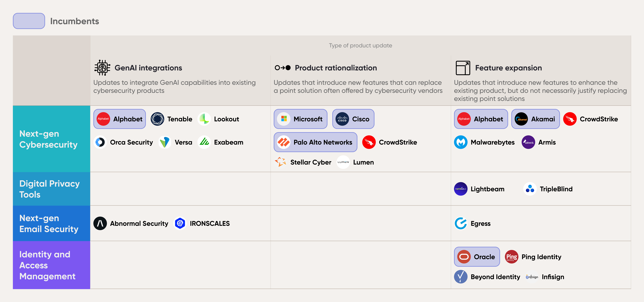Click the Feature expansion column heading

pyautogui.click(x=509, y=68)
